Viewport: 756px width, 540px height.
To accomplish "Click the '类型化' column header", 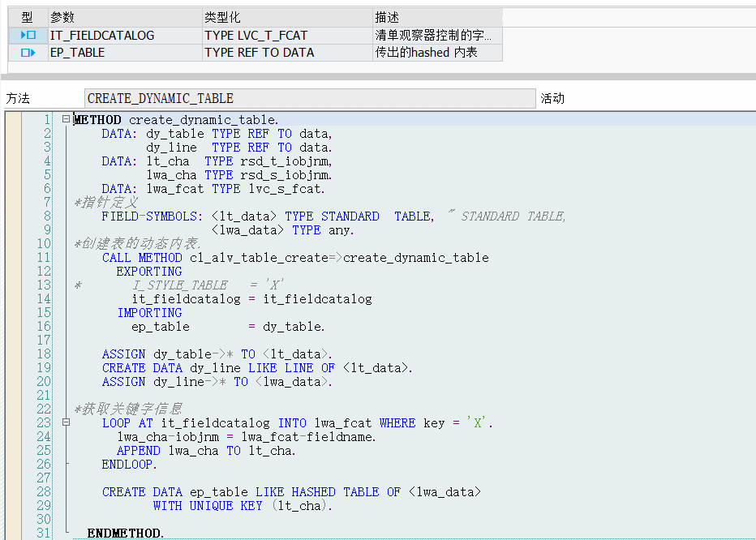I will 287,18.
